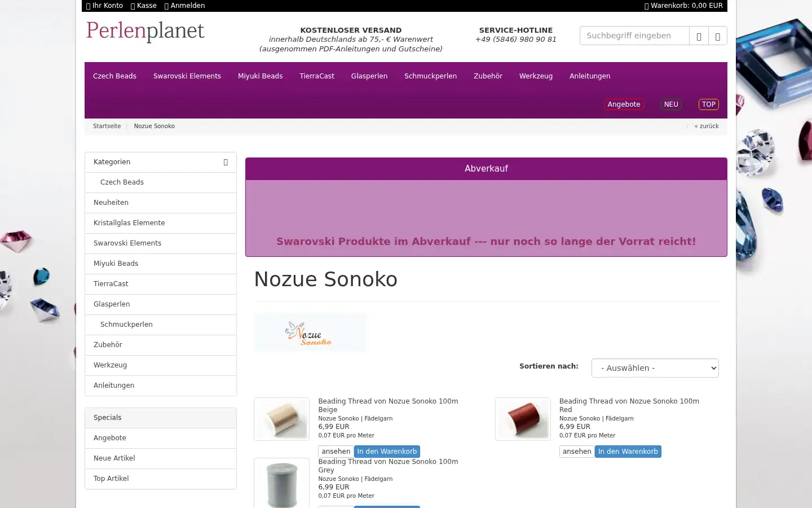The image size is (812, 508).
Task: Click Anmelden in top bar
Action: pos(184,6)
